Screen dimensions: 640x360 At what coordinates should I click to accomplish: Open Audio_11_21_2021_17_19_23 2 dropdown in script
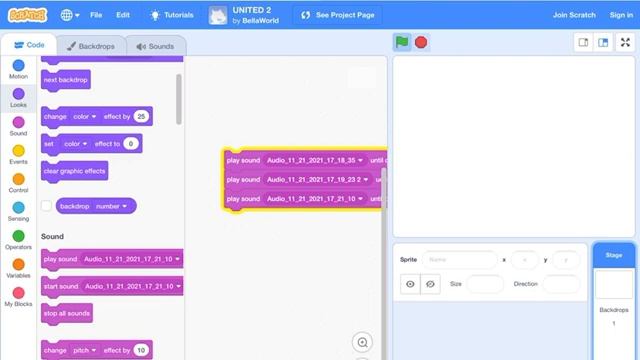(317, 180)
